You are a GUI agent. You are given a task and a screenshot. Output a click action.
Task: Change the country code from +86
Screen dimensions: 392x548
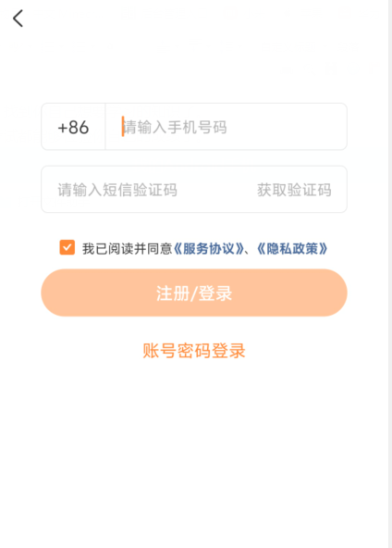tap(73, 127)
